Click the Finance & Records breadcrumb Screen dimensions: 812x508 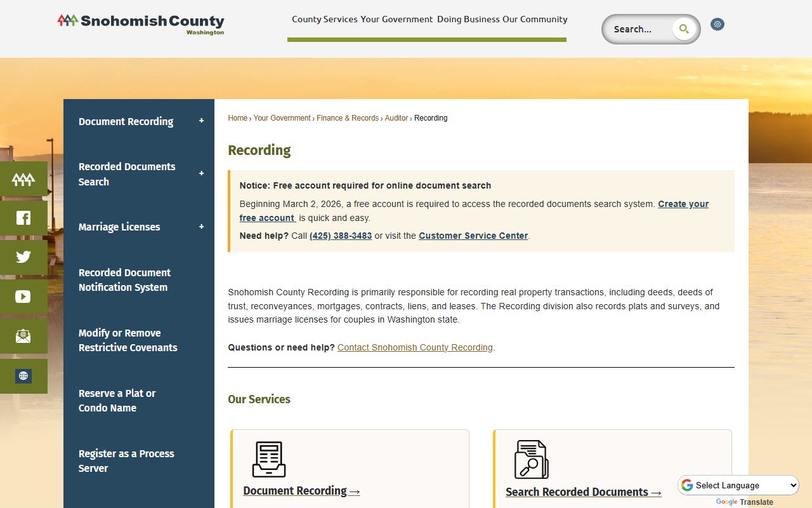click(x=348, y=118)
